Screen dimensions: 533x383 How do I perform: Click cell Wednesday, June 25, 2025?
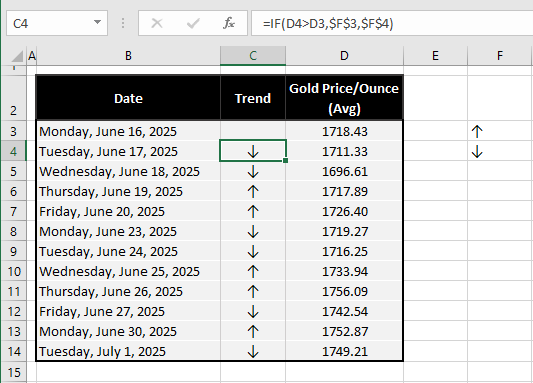coord(128,271)
